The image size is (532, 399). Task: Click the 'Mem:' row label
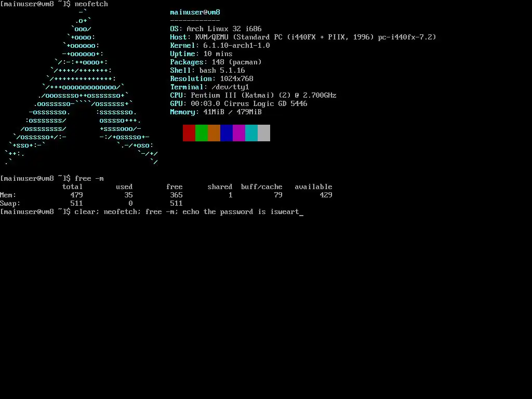point(8,195)
